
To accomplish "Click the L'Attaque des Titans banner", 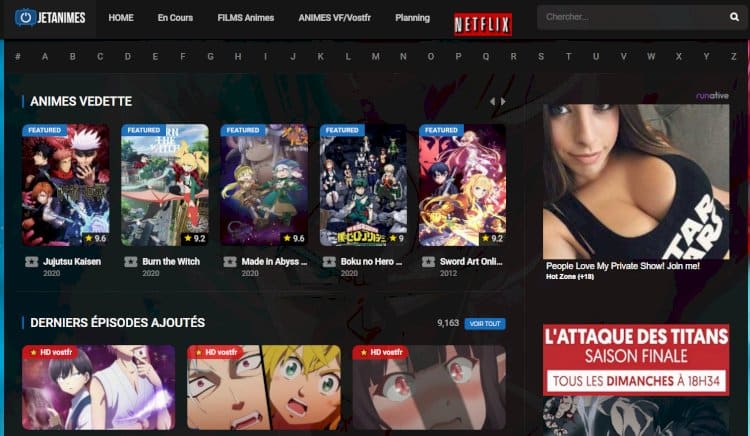I will [636, 359].
